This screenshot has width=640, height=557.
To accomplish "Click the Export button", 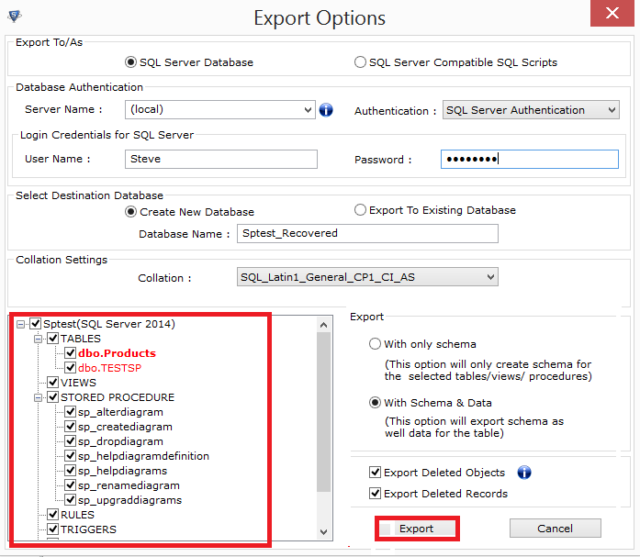I will (417, 528).
